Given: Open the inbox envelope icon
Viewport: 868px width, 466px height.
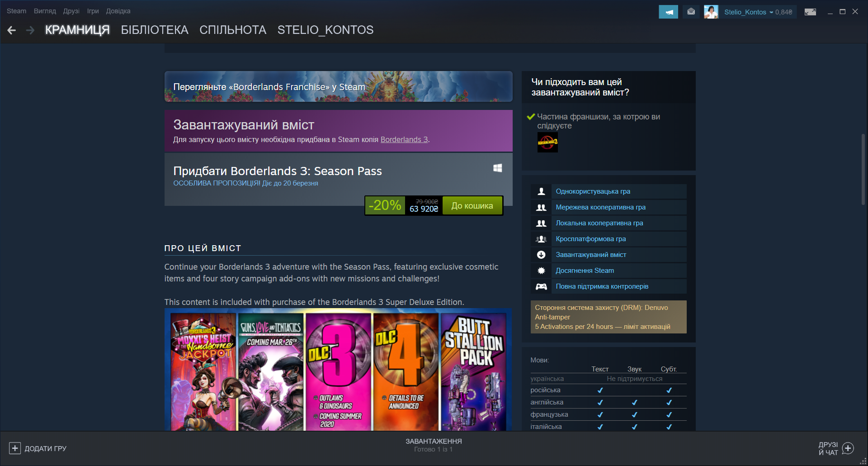Looking at the screenshot, I should tap(691, 12).
